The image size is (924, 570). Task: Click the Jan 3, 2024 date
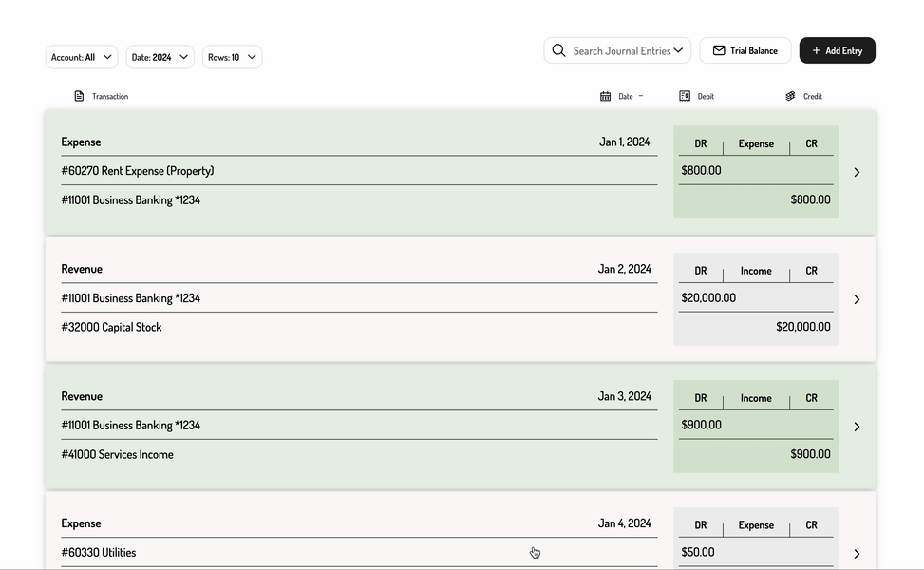coord(625,396)
